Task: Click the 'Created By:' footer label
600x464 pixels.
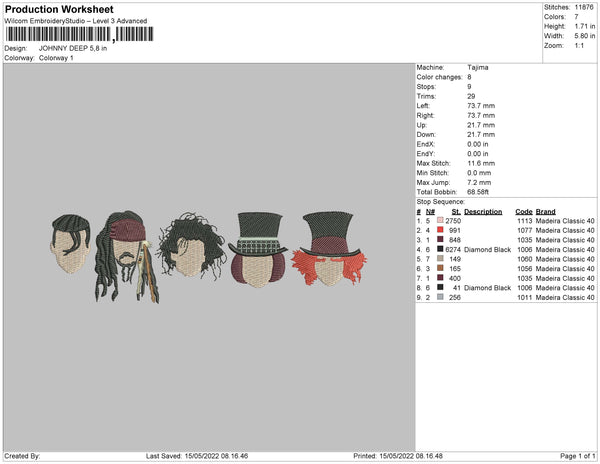Action: (22, 456)
